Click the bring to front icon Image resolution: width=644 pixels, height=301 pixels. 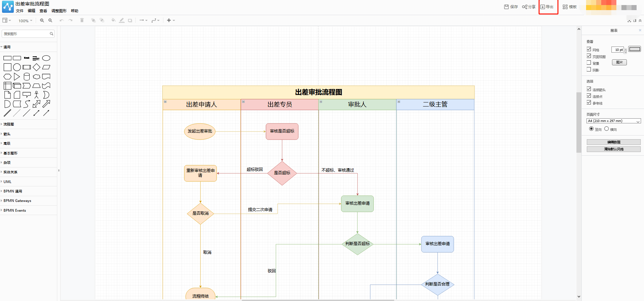pos(93,21)
